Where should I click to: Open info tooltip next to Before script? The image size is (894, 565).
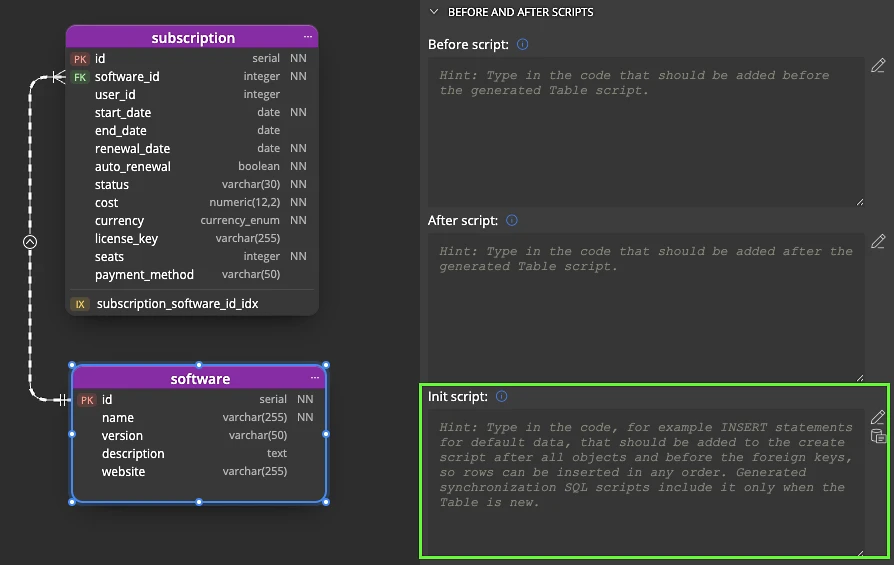point(522,44)
